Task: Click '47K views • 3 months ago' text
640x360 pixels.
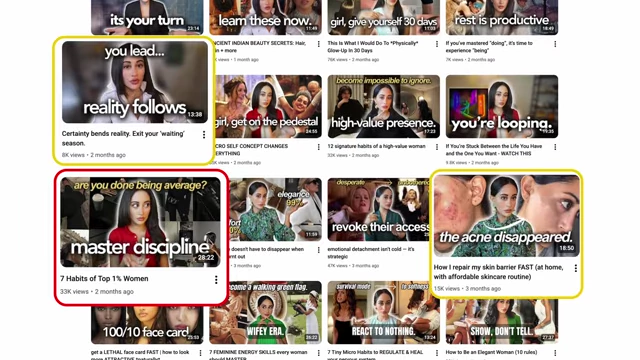Action: point(353,266)
